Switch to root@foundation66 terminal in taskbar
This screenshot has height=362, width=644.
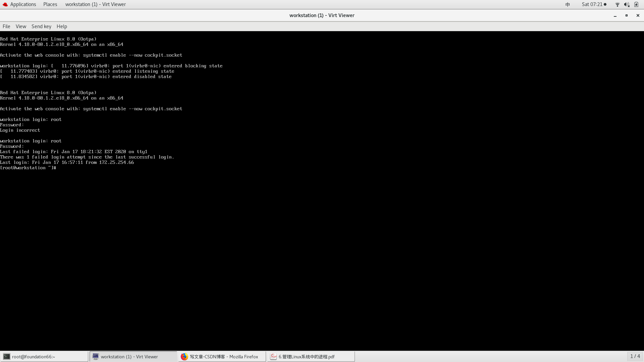[44, 357]
